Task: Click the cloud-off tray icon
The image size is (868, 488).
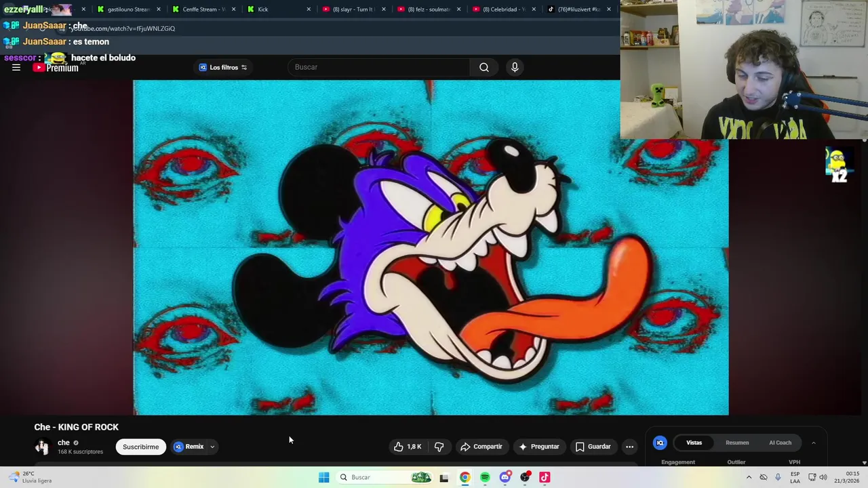Action: [764, 477]
